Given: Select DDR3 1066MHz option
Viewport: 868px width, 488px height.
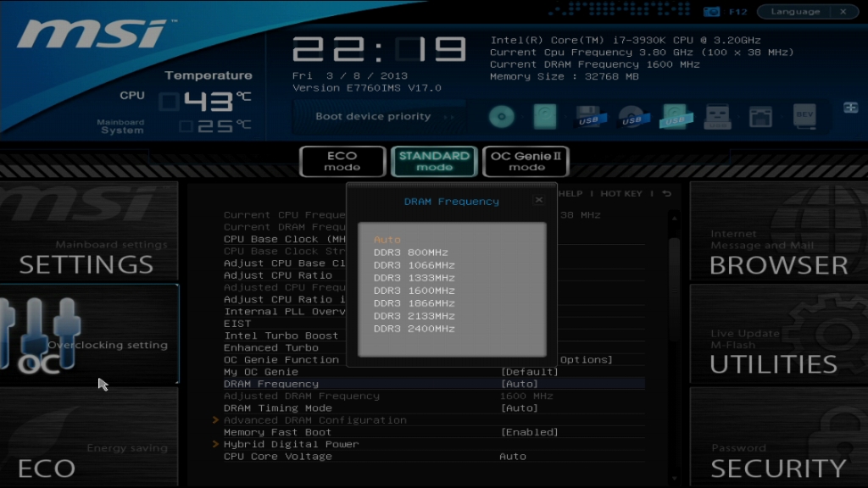Looking at the screenshot, I should click(x=414, y=265).
